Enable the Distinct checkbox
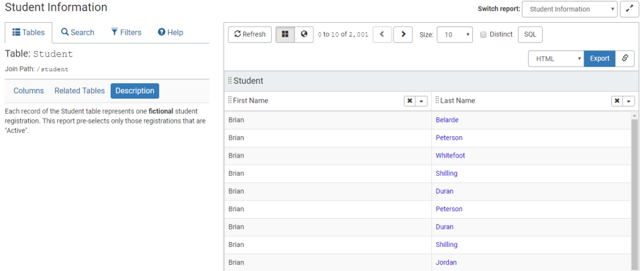This screenshot has height=271, width=644. (484, 34)
